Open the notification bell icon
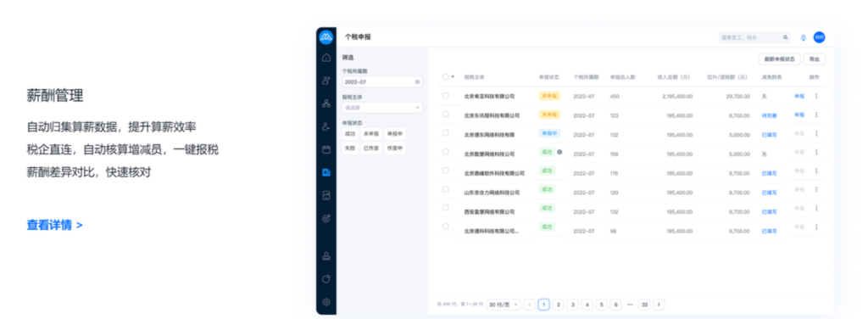Viewport: 868px width, 319px height. click(x=804, y=37)
